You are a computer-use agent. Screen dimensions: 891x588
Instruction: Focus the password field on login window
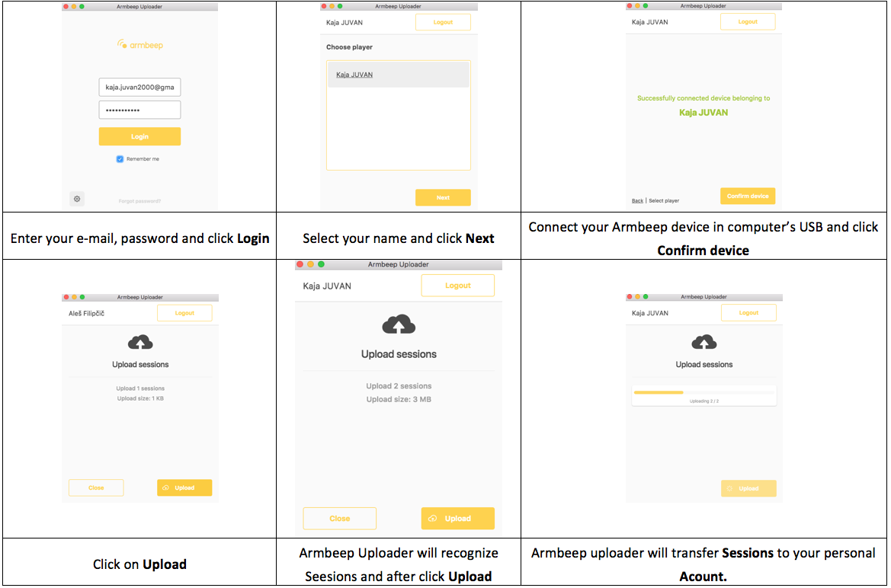139,110
